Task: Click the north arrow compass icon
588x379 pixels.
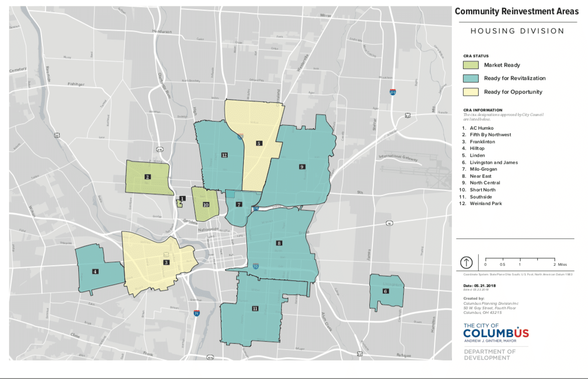Action: pos(466,263)
